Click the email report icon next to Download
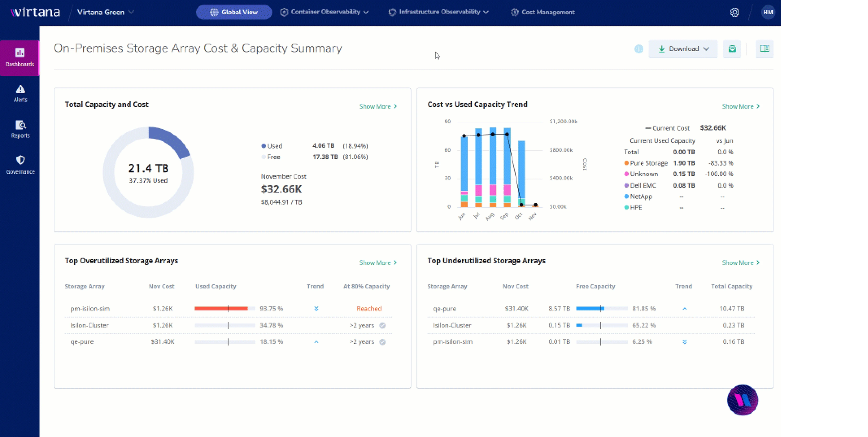The image size is (868, 437). click(x=732, y=49)
